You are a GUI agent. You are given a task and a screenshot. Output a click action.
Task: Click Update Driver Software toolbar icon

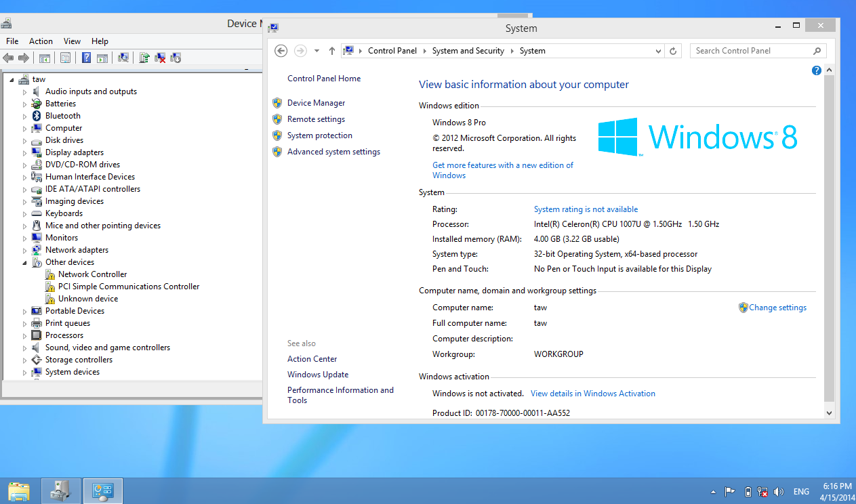point(144,58)
